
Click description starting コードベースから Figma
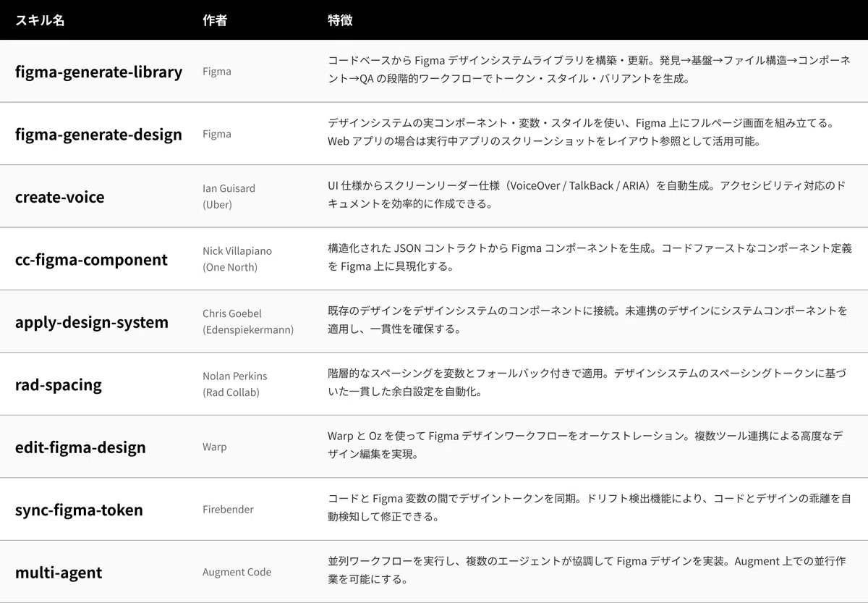(590, 70)
